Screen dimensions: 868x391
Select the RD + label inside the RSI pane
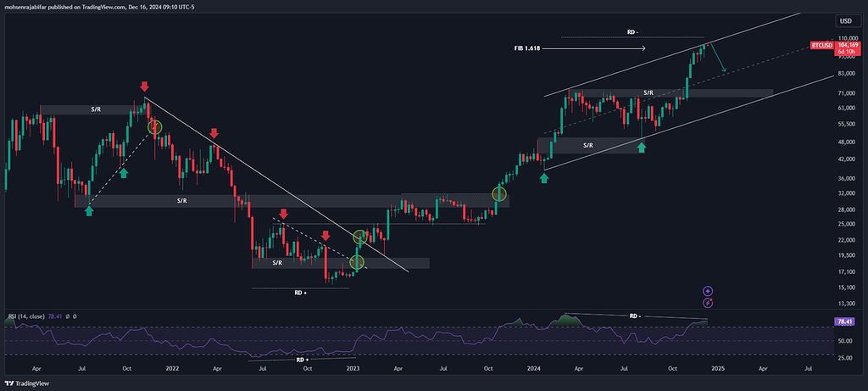coord(303,360)
